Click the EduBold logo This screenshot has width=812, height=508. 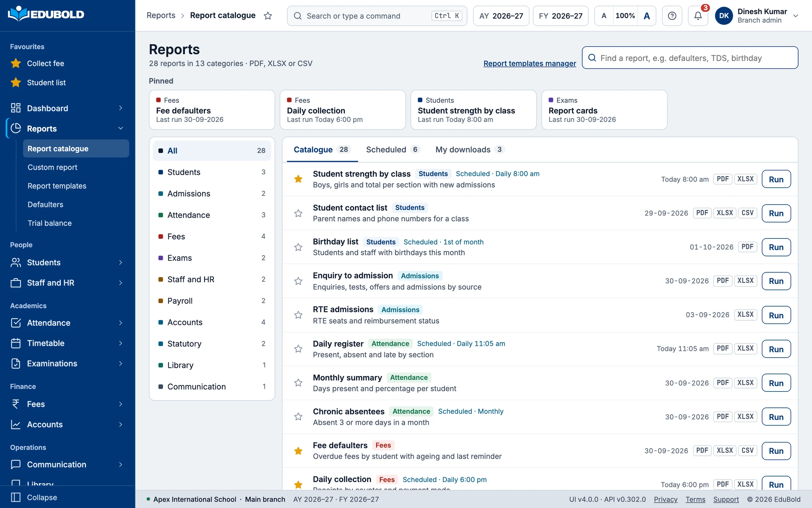pos(46,14)
